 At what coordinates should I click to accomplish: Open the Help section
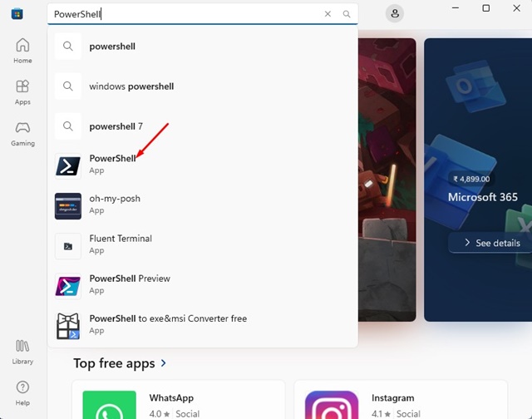tap(22, 393)
